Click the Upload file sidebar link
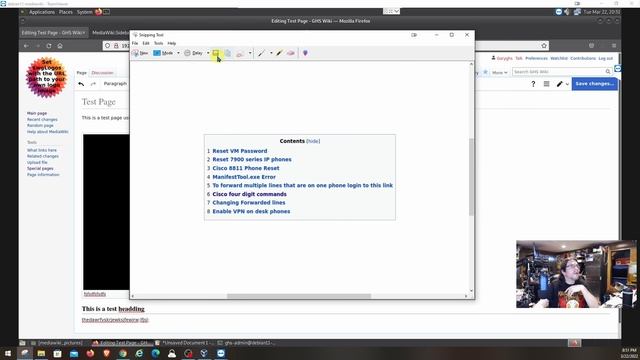The width and height of the screenshot is (640, 360). [37, 162]
